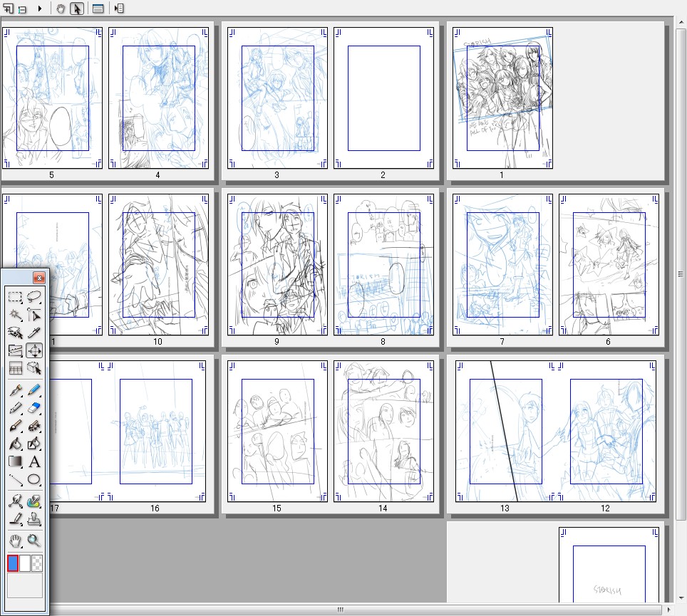Select the Lasso selection tool
Viewport: 687px width, 616px height.
34,297
